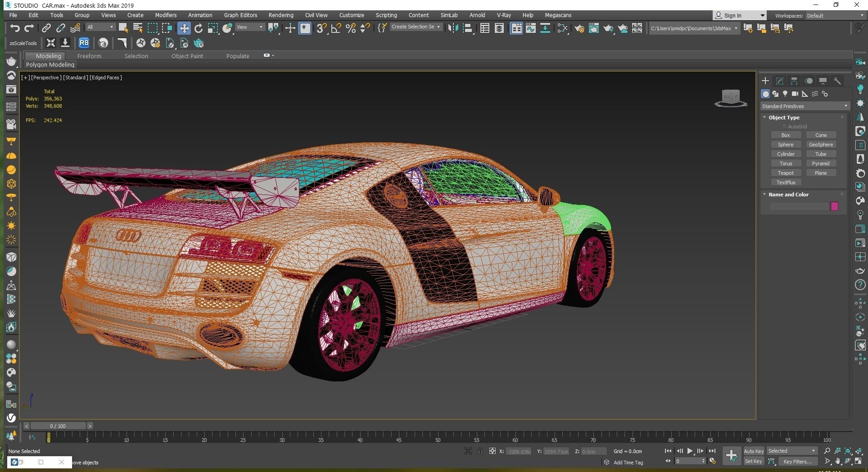Open the Graph Editors menu
The width and height of the screenshot is (868, 472).
coord(240,15)
